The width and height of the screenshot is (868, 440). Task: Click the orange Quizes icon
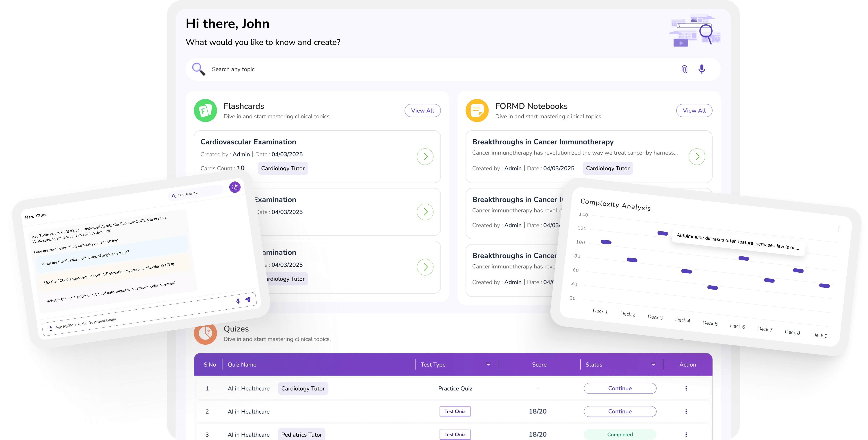pos(205,334)
